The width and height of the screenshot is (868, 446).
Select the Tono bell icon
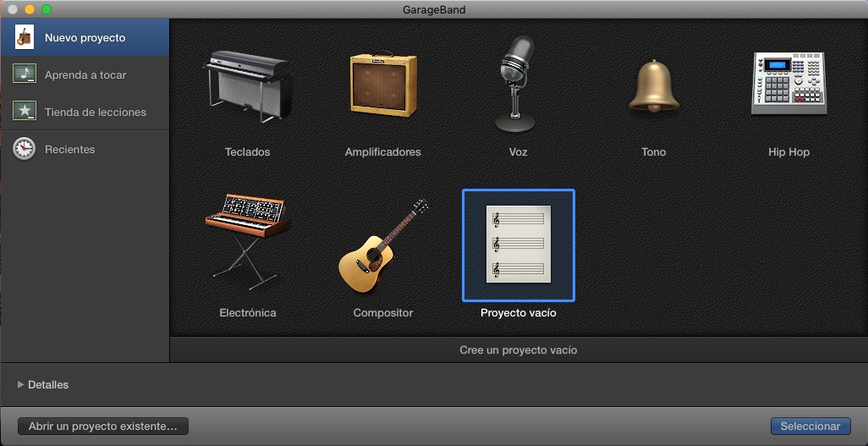point(654,85)
